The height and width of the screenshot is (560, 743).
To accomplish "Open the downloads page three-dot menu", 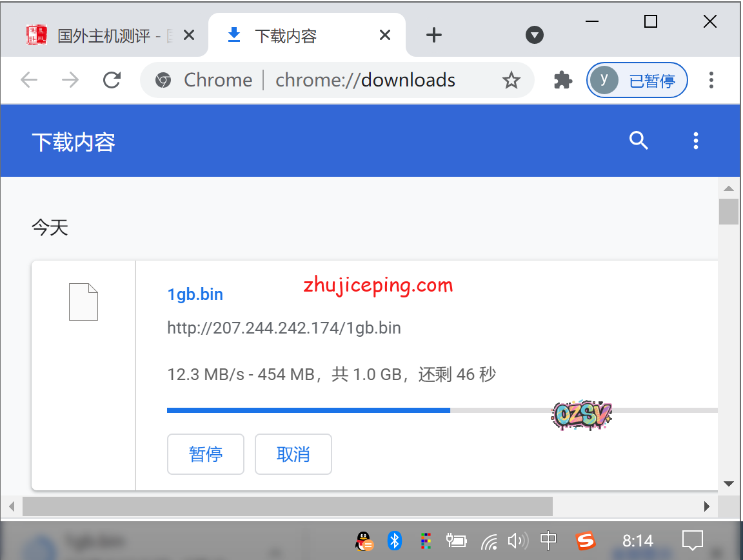I will [x=695, y=141].
